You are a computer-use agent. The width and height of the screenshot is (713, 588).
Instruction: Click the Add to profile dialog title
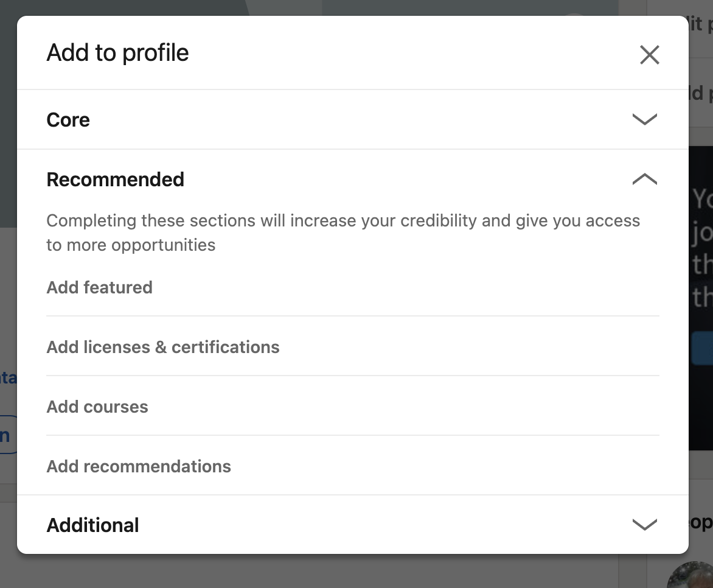(118, 52)
